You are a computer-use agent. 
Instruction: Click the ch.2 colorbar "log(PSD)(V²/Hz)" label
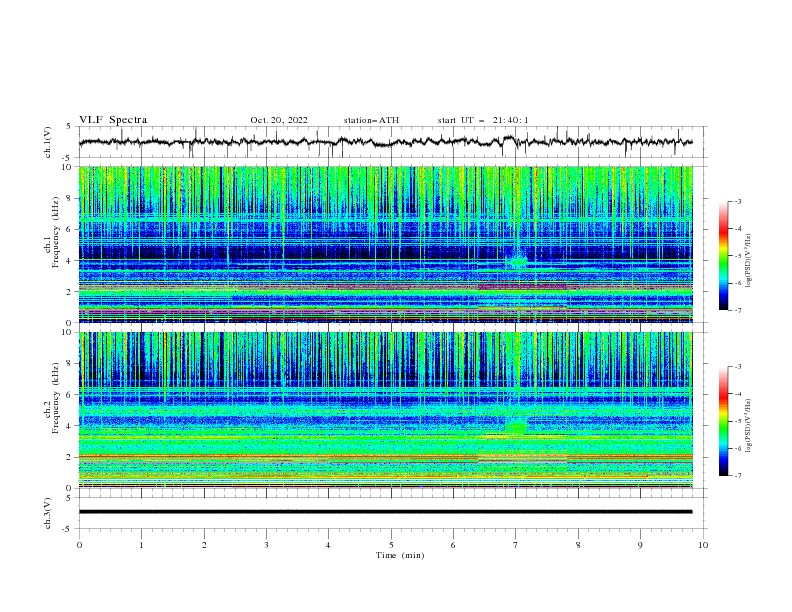(x=750, y=425)
